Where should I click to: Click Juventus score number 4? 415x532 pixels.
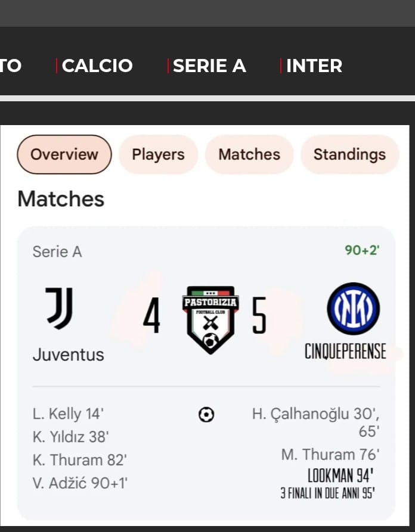151,316
